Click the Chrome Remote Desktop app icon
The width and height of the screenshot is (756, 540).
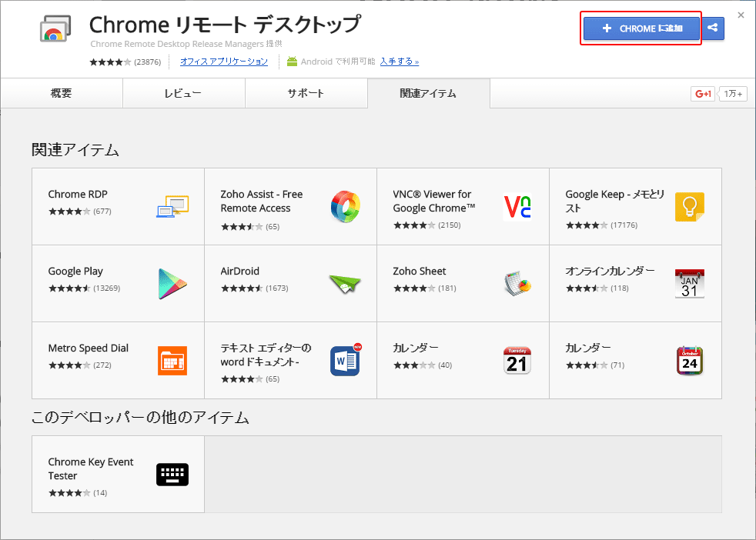[x=55, y=28]
